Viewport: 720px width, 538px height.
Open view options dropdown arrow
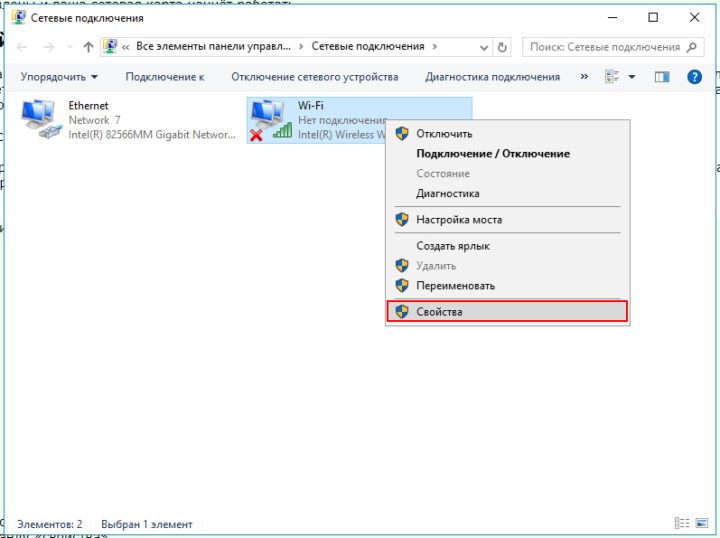click(x=632, y=77)
